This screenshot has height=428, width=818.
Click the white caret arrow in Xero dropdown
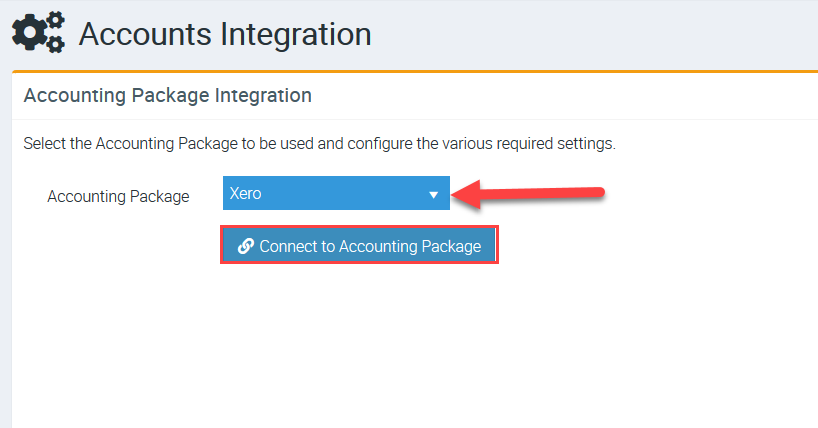point(434,195)
